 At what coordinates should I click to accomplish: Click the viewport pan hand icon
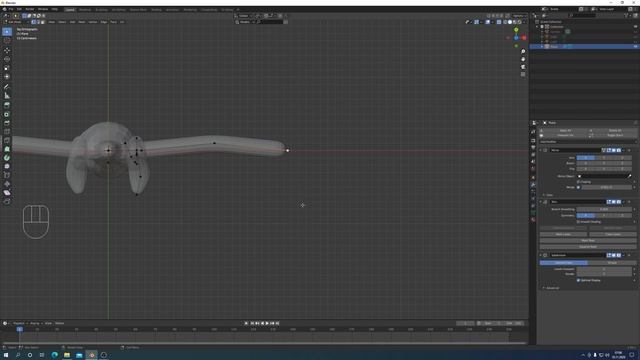pos(523,59)
